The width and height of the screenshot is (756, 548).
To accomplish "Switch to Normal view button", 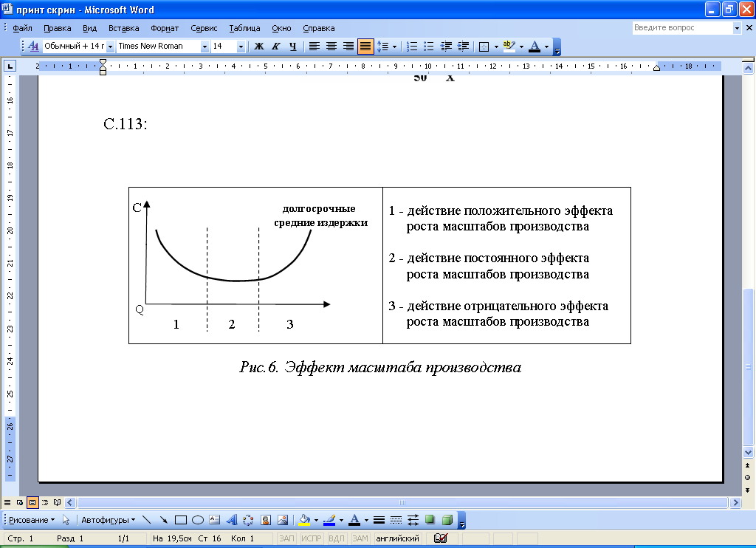I will coord(7,503).
